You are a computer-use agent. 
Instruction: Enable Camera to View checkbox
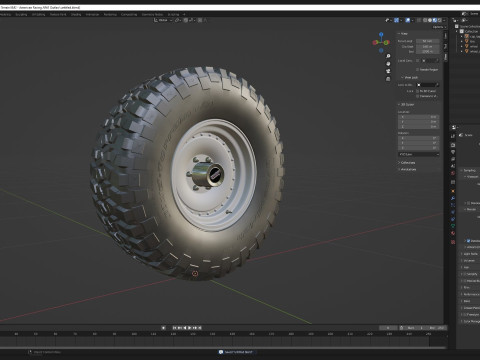418,96
